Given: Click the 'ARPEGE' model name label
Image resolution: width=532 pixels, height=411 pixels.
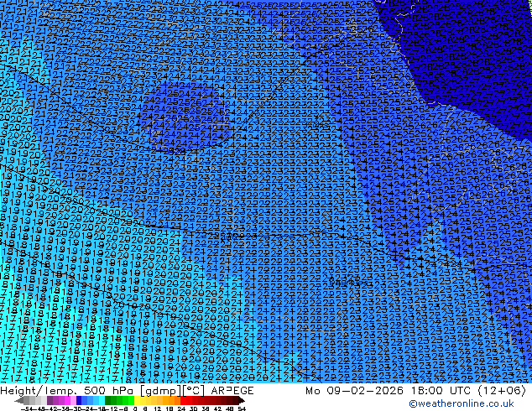Looking at the screenshot, I should 232,391.
